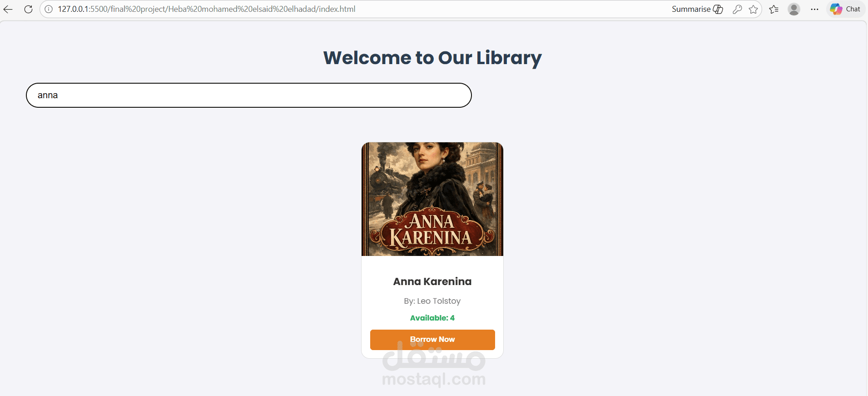Open the browser profile avatar

[794, 9]
